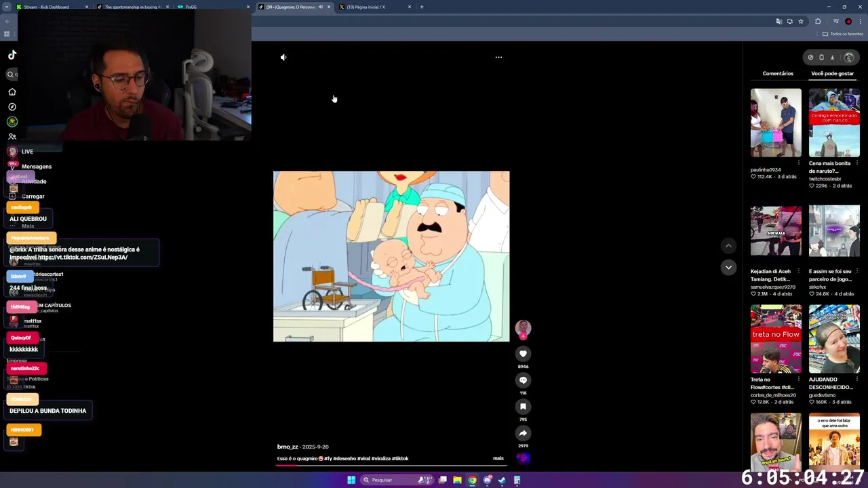Click the translate page icon in address bar
This screenshot has height=488, width=868.
pyautogui.click(x=778, y=21)
